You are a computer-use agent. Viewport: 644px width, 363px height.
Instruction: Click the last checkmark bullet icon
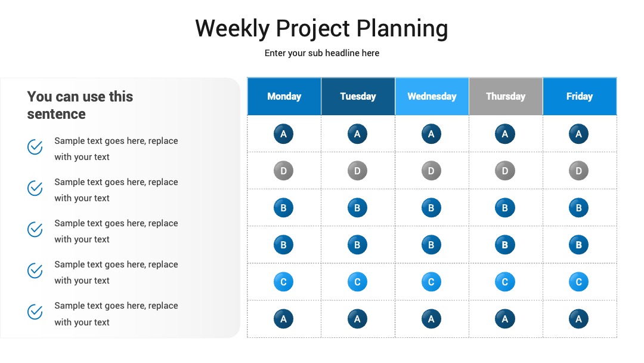pyautogui.click(x=35, y=312)
